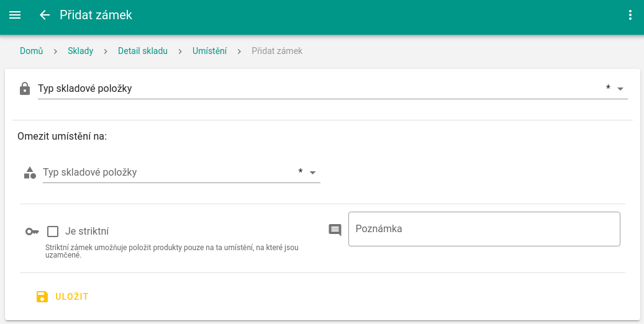The width and height of the screenshot is (644, 324).
Task: Navigate to Sklady breadcrumb
Action: pos(80,51)
